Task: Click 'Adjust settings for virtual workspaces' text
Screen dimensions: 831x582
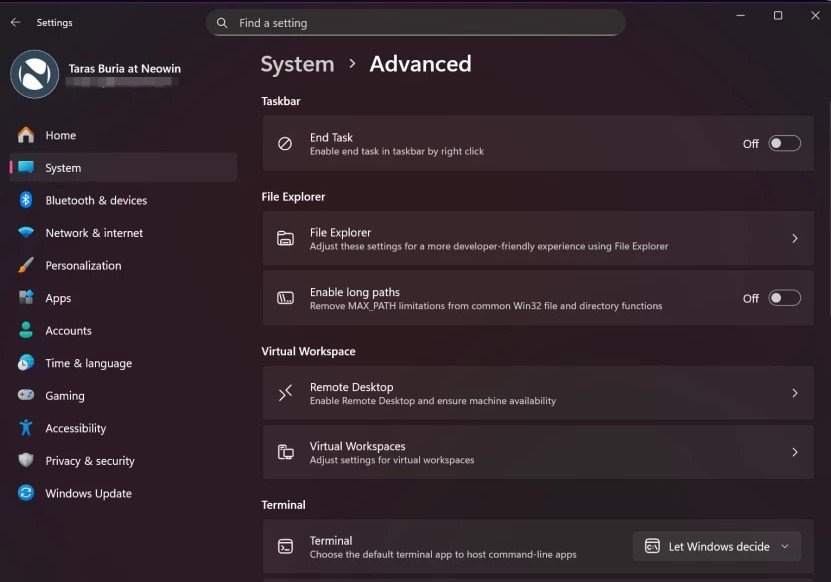Action: 392,460
